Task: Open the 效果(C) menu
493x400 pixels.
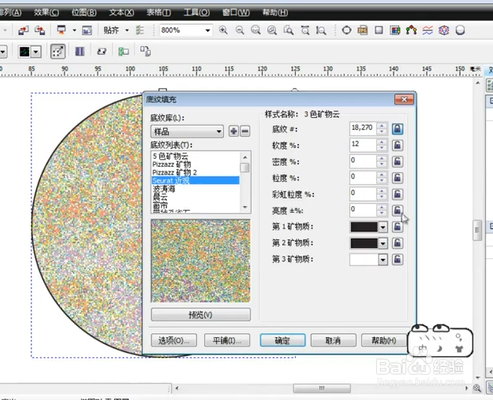Action: 46,13
